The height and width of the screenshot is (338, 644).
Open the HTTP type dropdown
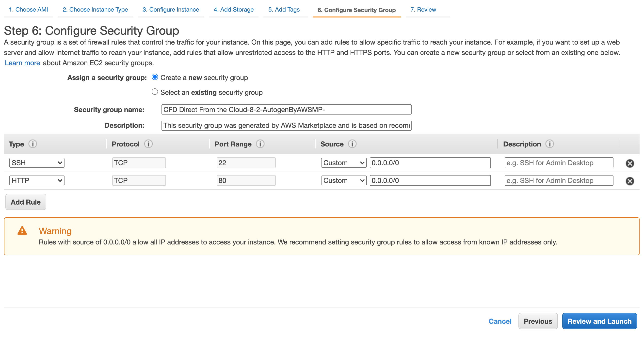pos(37,180)
